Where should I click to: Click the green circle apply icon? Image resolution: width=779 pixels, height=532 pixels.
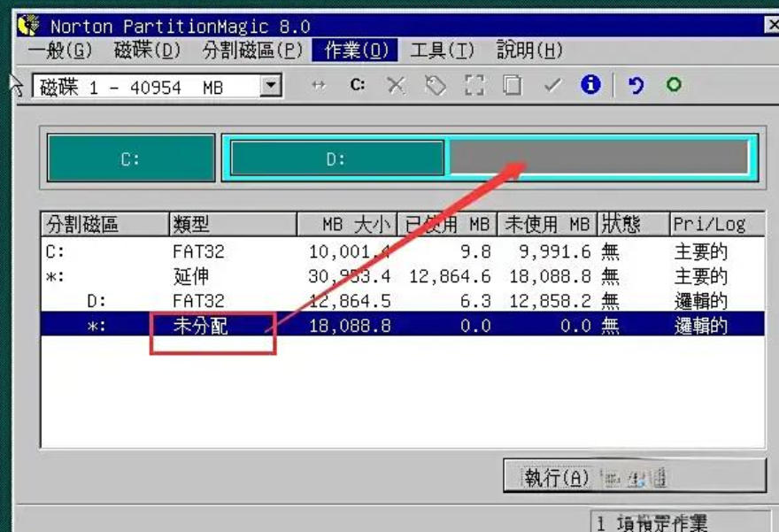pyautogui.click(x=674, y=85)
